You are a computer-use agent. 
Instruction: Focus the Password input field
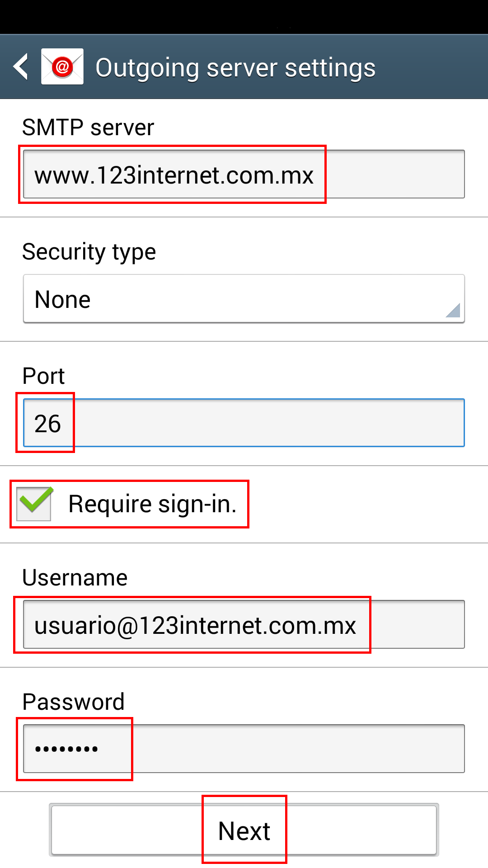(244, 749)
